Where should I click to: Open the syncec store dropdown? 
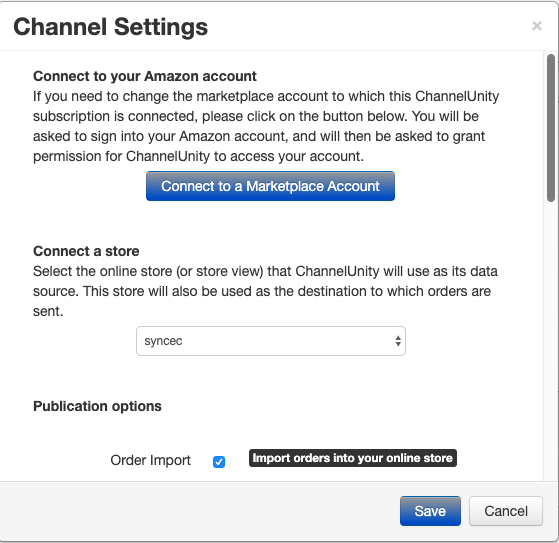coord(271,341)
